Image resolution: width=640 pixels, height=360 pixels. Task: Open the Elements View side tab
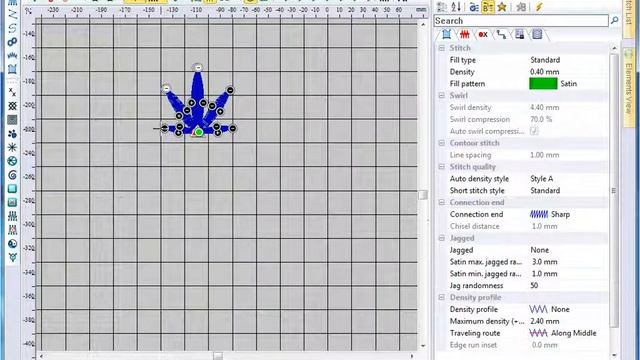pyautogui.click(x=629, y=88)
